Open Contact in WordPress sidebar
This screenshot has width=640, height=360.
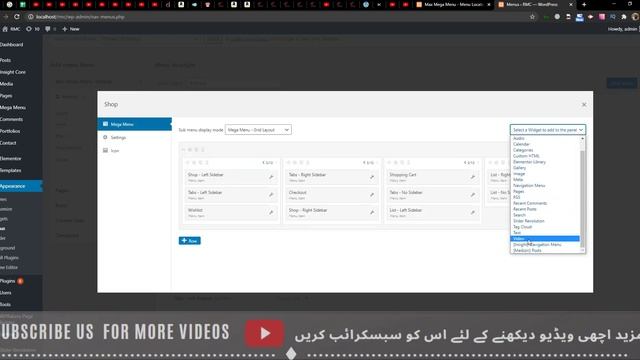[x=8, y=143]
